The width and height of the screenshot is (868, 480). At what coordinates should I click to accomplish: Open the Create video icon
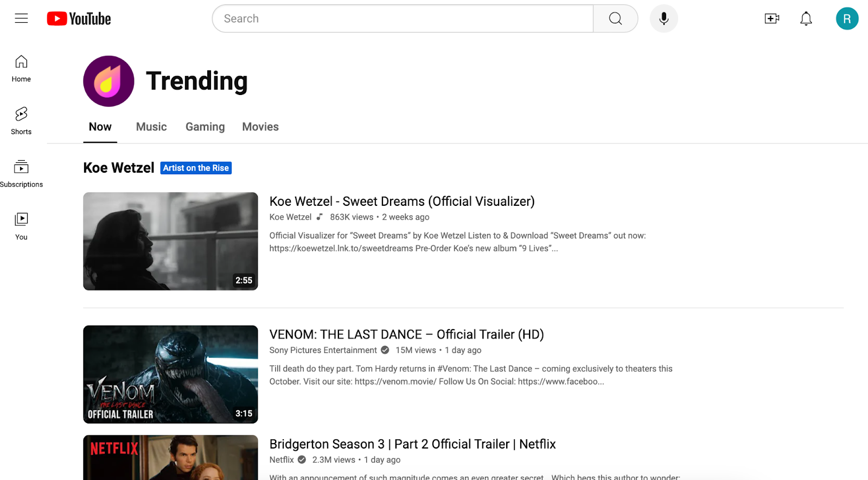[x=771, y=18]
